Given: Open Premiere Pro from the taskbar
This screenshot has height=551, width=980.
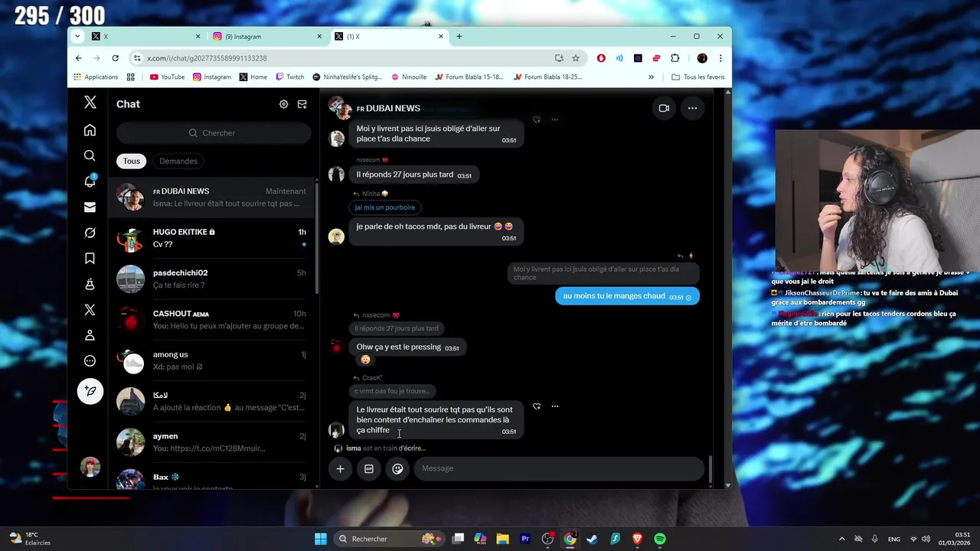Looking at the screenshot, I should point(525,539).
